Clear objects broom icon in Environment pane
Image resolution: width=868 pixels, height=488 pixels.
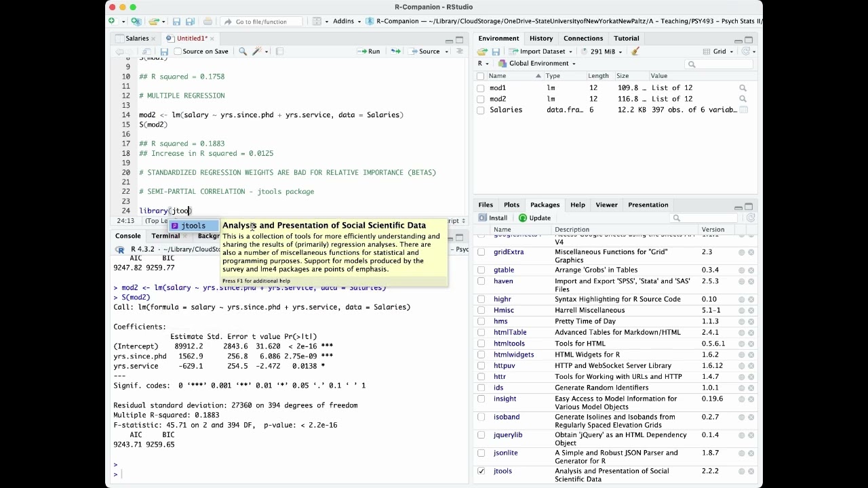635,52
